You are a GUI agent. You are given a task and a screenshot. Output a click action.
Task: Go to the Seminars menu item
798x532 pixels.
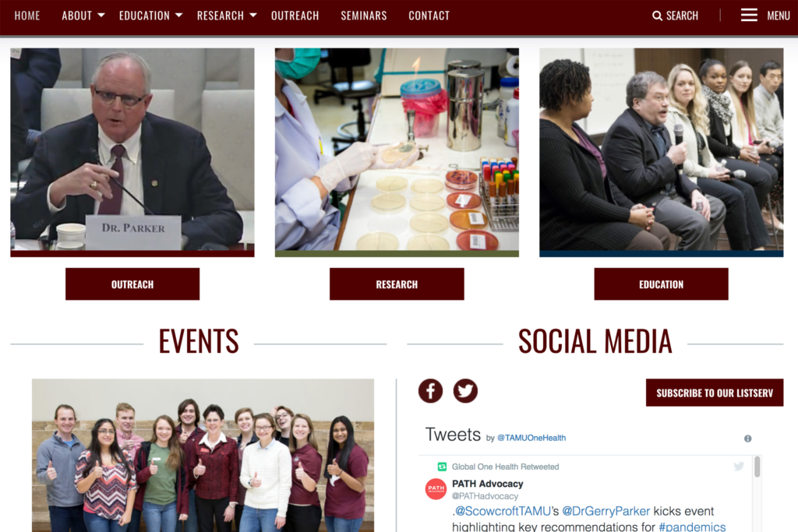pyautogui.click(x=364, y=16)
